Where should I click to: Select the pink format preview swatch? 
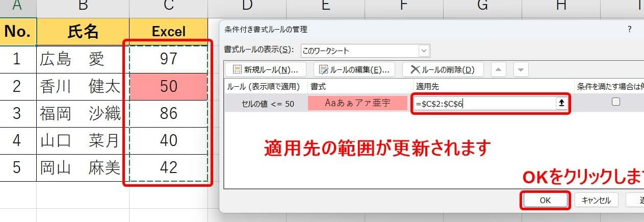pos(357,103)
